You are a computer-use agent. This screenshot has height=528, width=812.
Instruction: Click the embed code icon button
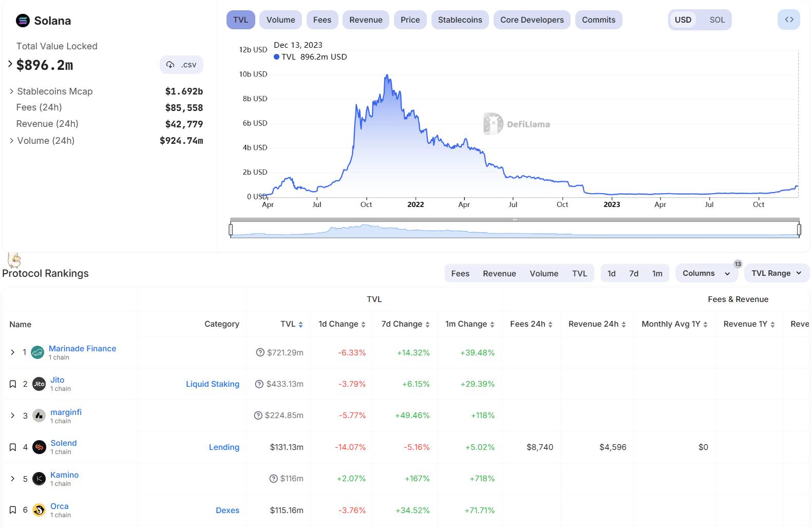pyautogui.click(x=789, y=20)
